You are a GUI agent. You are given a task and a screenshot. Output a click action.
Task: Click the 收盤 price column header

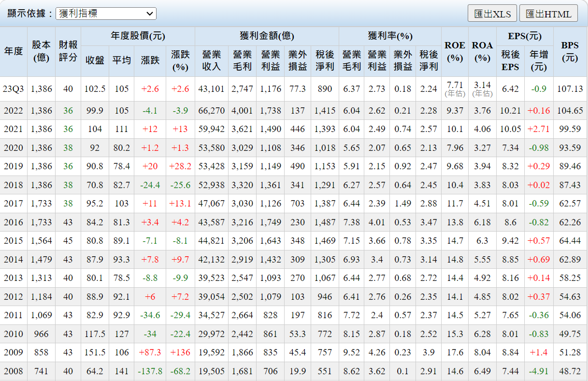(x=95, y=60)
